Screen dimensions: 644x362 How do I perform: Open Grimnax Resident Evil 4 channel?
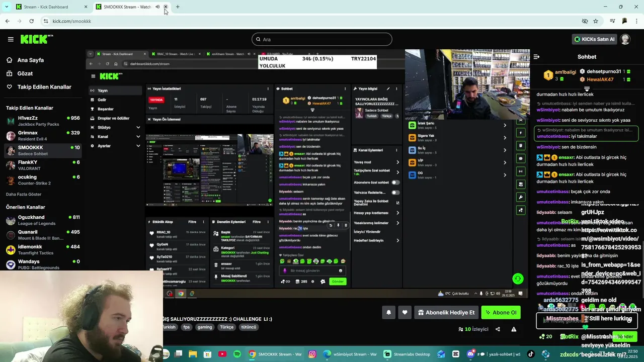click(43, 136)
